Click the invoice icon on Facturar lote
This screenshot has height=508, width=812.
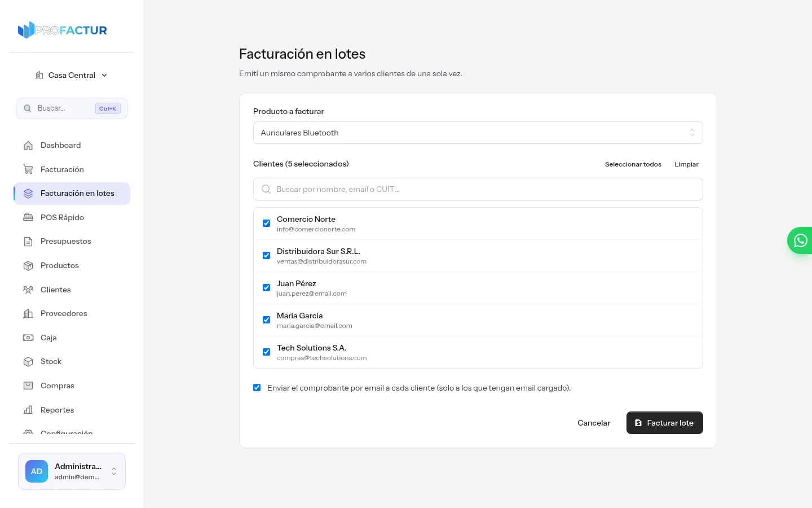(x=638, y=423)
